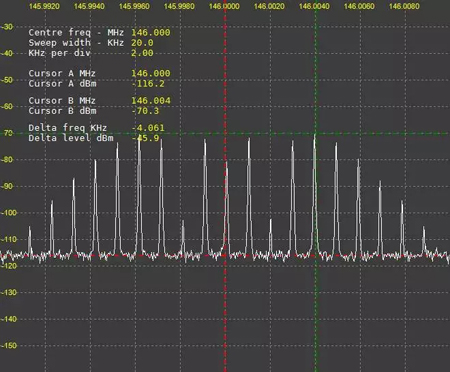Click the Delta level value -45.9
Image resolution: width=450 pixels, height=372 pixels.
[x=145, y=138]
